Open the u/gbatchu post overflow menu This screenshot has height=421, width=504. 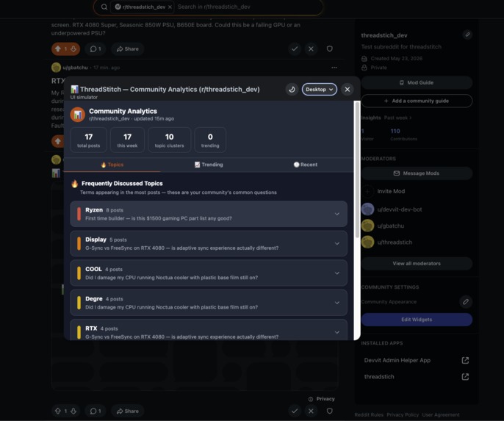tap(334, 68)
